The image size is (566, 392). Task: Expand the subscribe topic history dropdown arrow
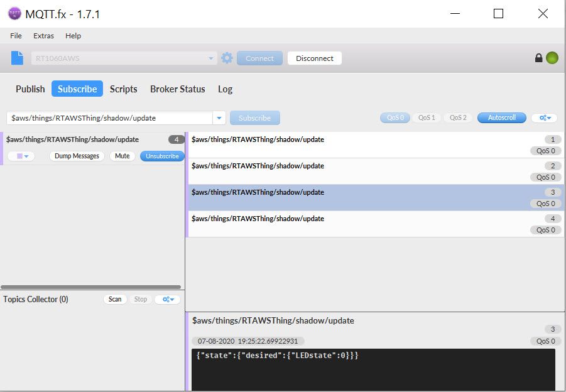click(x=219, y=118)
